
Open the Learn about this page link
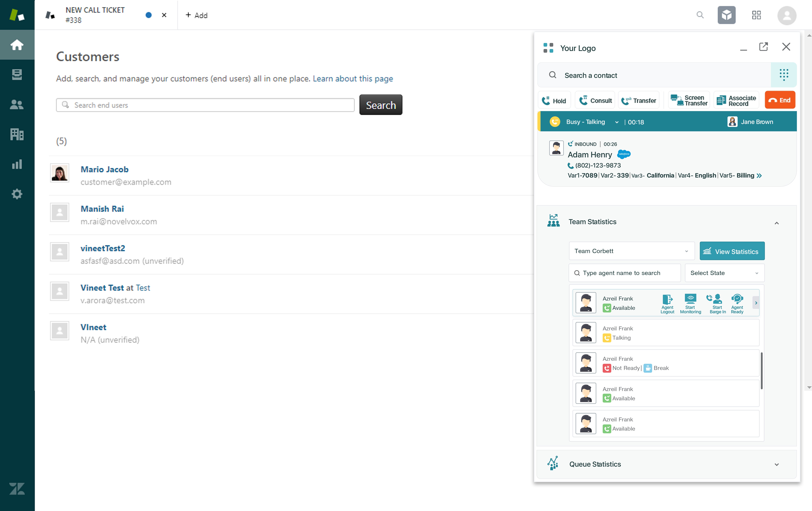(x=353, y=79)
